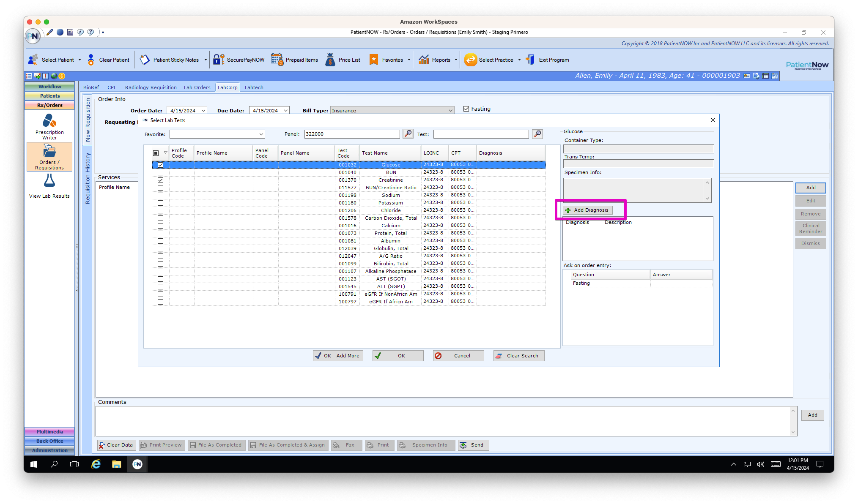Click the Test search magnifier icon
The image size is (858, 504).
pyautogui.click(x=537, y=134)
